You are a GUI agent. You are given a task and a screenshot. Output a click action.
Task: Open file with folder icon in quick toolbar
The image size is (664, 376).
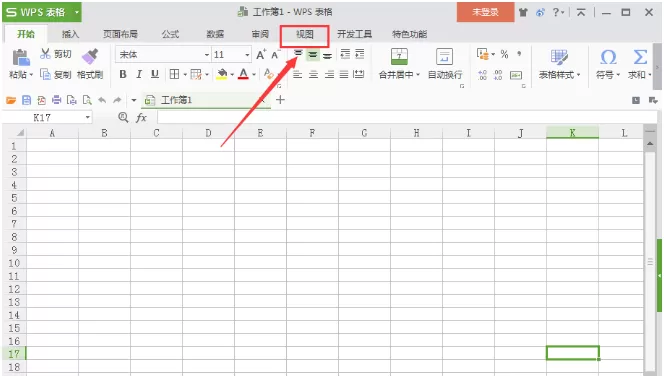tap(11, 100)
